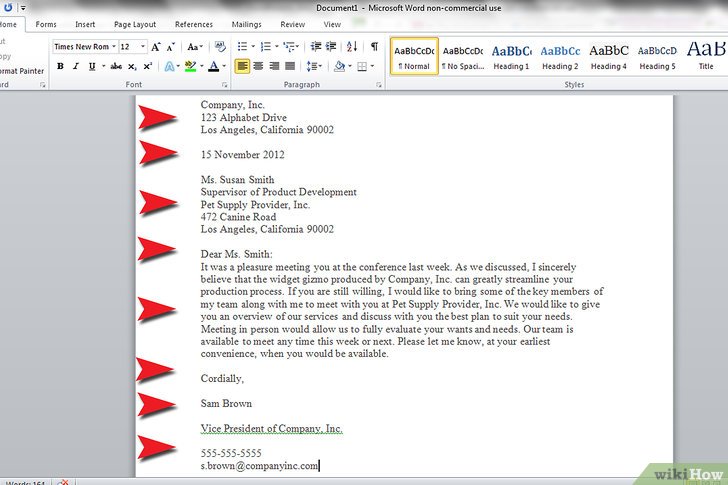
Task: Justify paragraph text
Action: coord(290,66)
